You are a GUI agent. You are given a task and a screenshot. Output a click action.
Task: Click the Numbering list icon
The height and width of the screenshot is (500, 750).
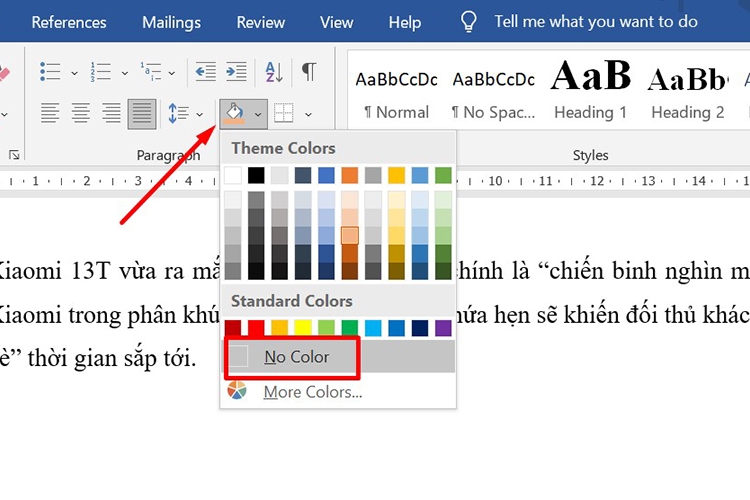point(100,72)
